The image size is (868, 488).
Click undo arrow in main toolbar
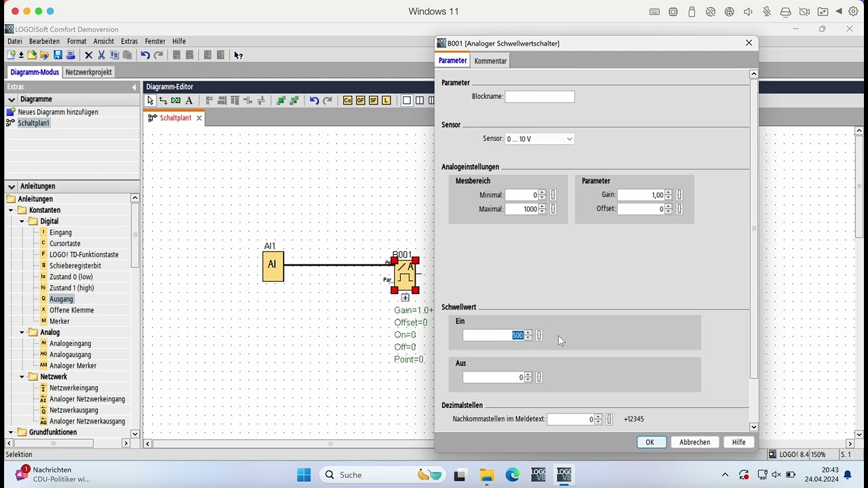[x=145, y=55]
